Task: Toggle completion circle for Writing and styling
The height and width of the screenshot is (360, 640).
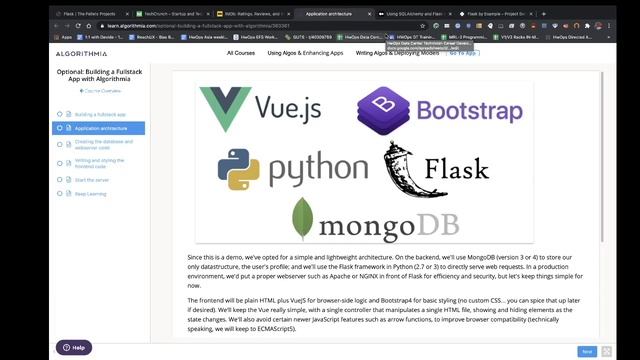Action: [60, 163]
